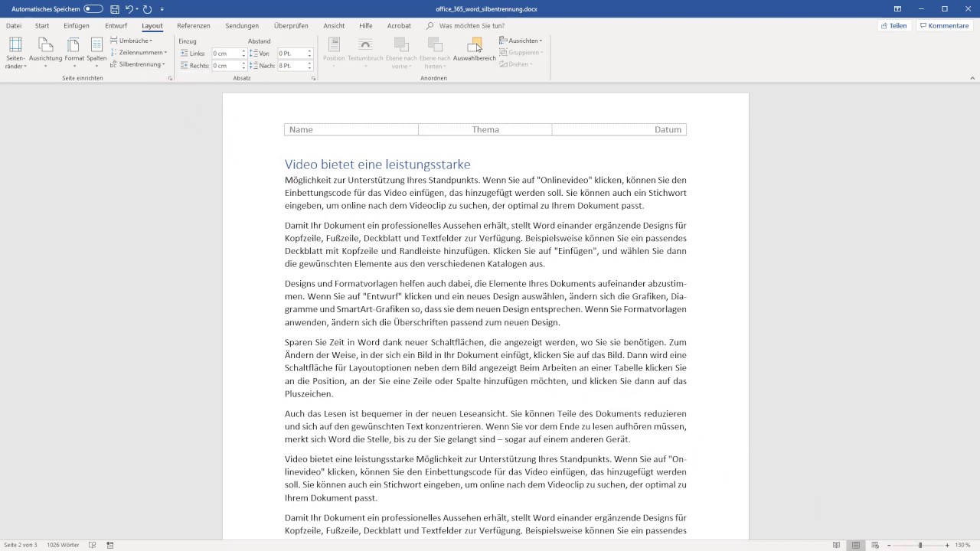
Task: Expand the Umbrüche dropdown
Action: (x=131, y=41)
